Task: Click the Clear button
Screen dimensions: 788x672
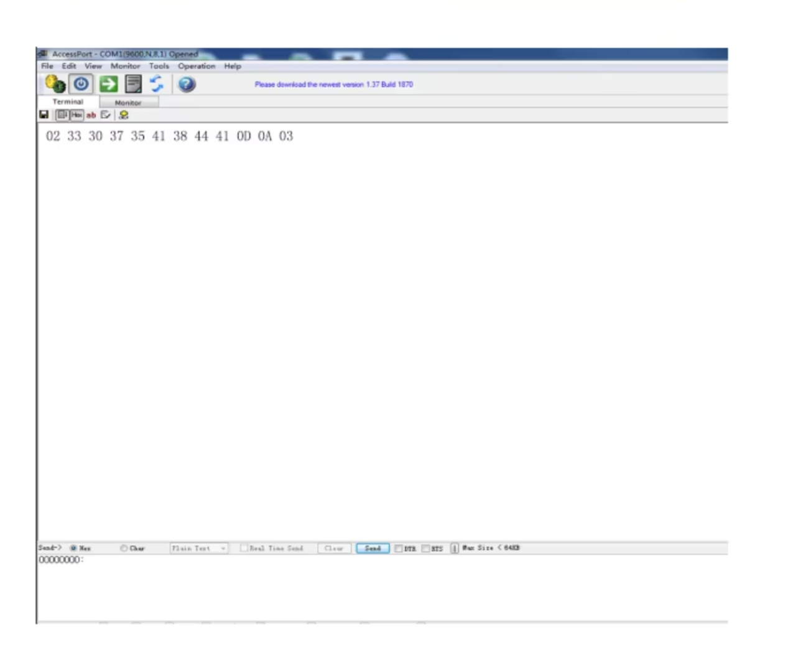Action: (334, 548)
